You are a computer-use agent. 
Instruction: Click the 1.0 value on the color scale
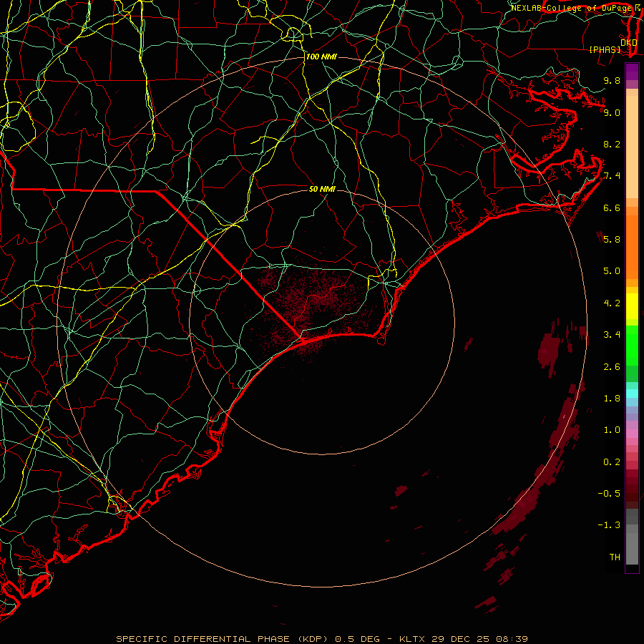click(612, 430)
